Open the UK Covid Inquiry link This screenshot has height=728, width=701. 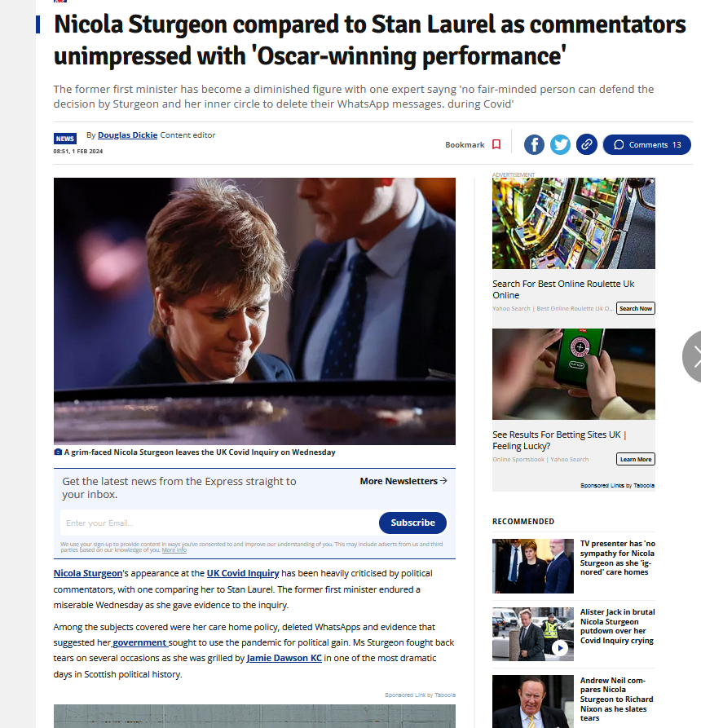click(243, 573)
